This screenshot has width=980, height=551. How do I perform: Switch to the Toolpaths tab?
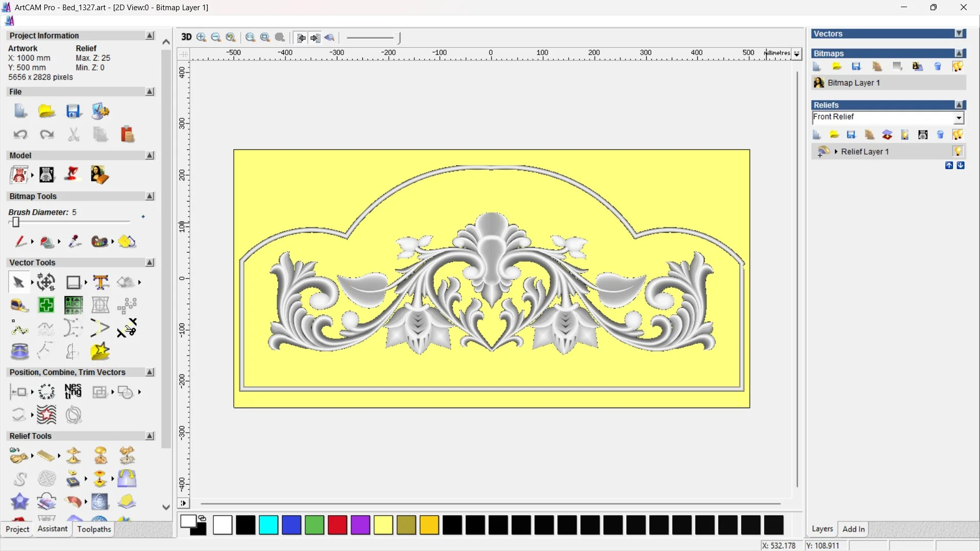(94, 529)
